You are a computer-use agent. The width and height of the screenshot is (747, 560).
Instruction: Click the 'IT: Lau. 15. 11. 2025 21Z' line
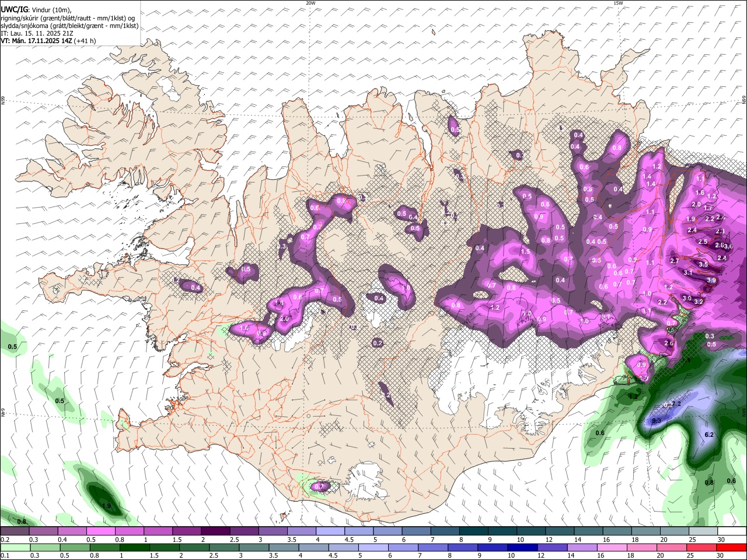coord(37,33)
